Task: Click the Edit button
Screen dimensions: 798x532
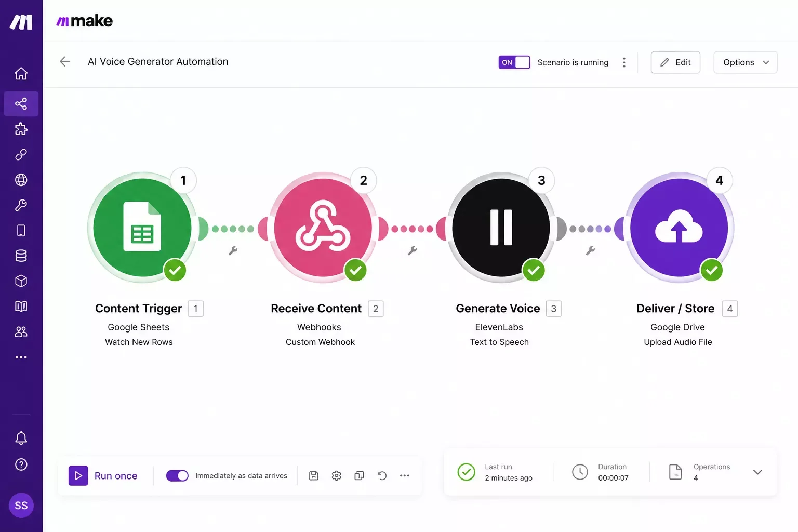Action: pyautogui.click(x=675, y=62)
